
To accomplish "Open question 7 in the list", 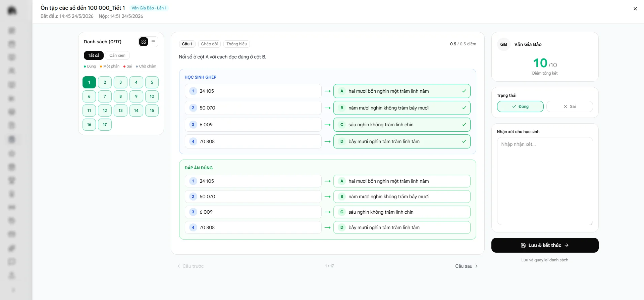I will coord(105,96).
